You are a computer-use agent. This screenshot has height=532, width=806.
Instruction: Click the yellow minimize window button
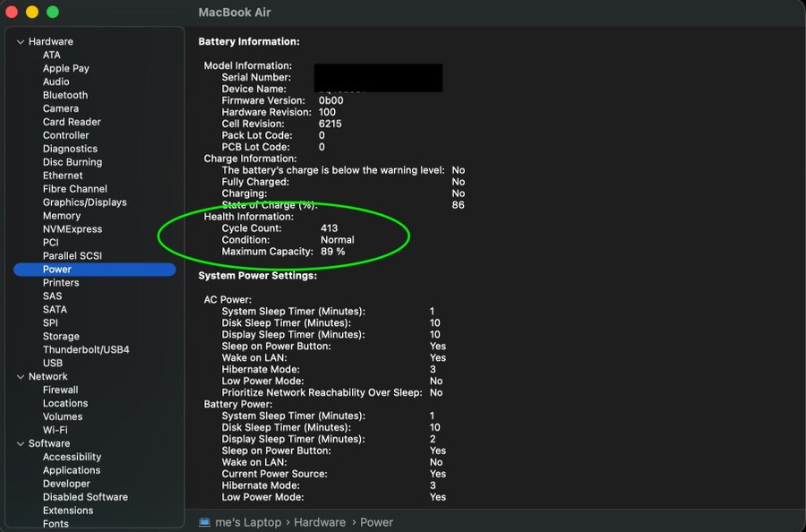click(x=32, y=13)
